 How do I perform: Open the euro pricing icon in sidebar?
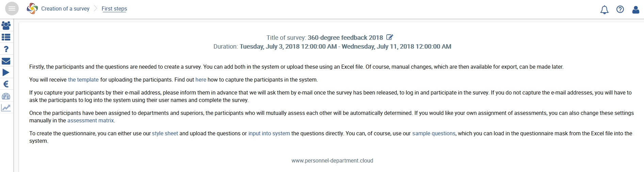pyautogui.click(x=6, y=84)
